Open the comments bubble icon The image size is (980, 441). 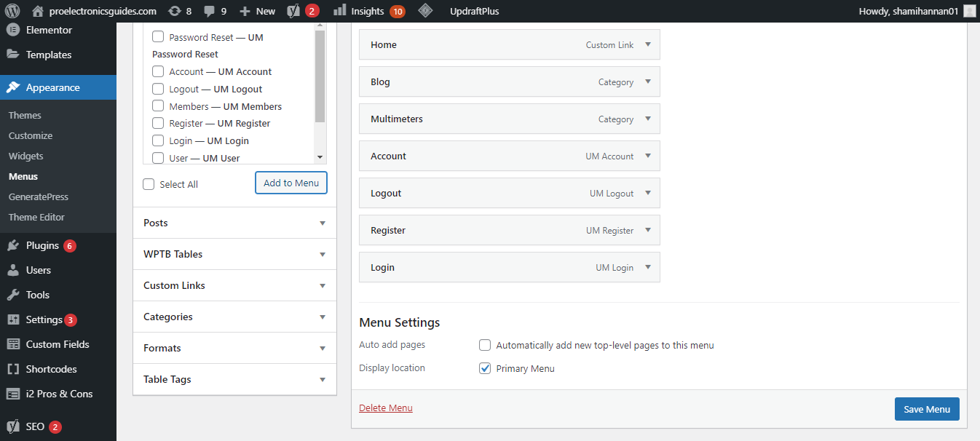click(210, 11)
